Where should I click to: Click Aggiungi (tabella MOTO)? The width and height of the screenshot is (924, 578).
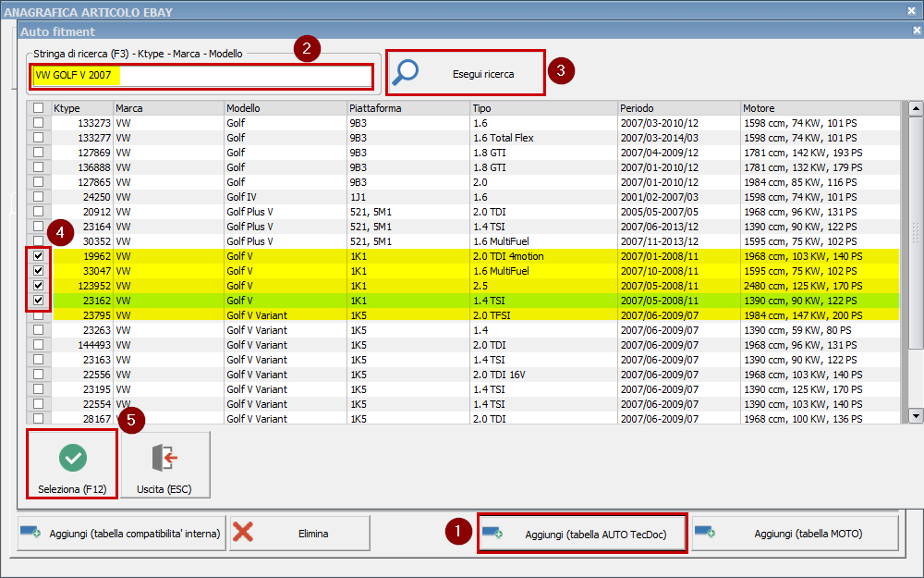point(795,534)
